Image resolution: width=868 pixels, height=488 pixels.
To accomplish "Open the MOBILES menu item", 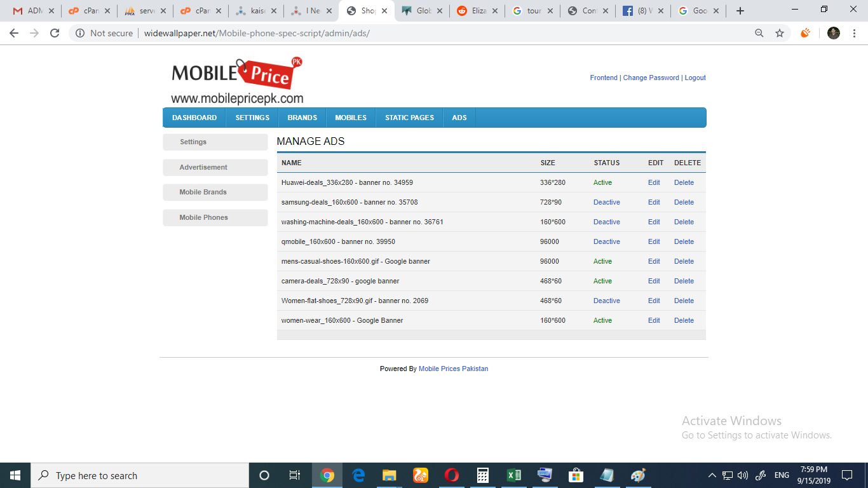I will click(x=351, y=118).
